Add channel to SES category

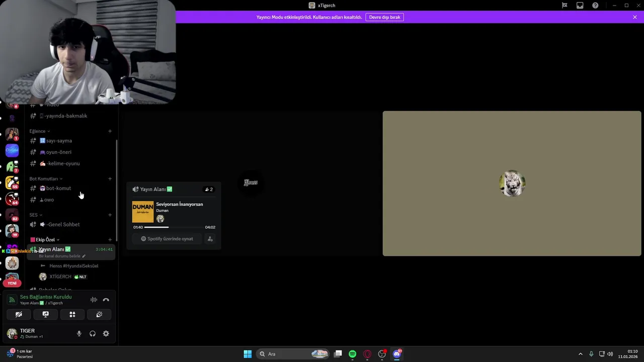click(x=110, y=215)
